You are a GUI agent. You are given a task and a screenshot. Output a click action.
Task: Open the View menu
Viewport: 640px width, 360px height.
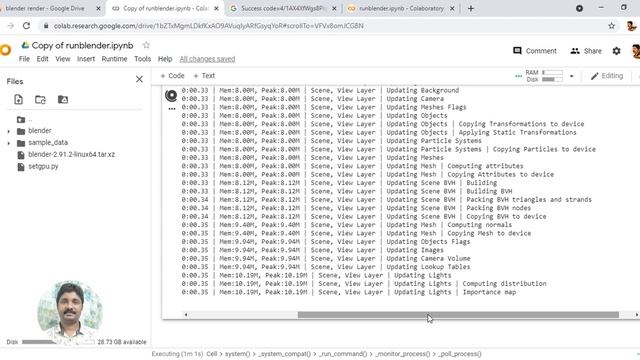[x=63, y=59]
